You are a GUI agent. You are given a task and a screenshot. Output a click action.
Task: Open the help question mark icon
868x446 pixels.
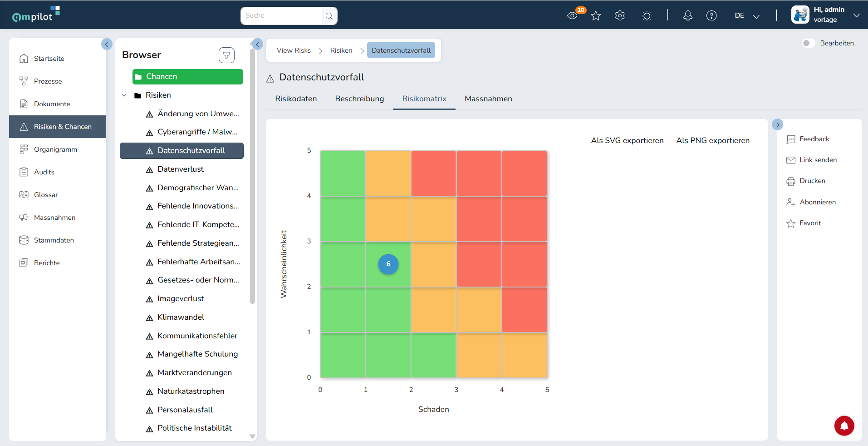point(711,16)
